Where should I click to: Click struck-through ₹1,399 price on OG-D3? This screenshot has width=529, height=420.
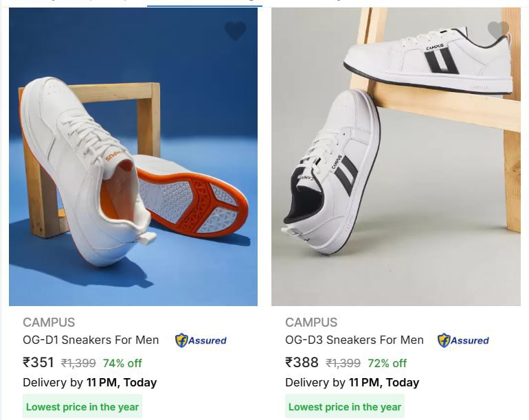(x=343, y=363)
